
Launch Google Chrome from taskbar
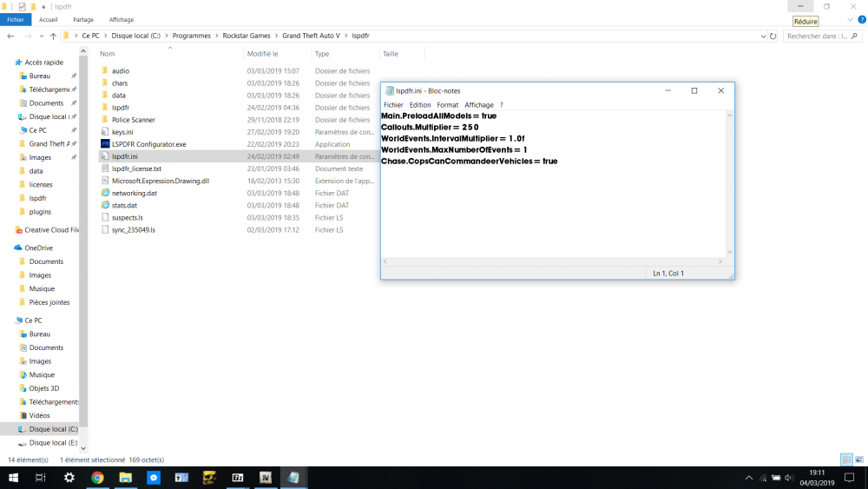pyautogui.click(x=97, y=478)
